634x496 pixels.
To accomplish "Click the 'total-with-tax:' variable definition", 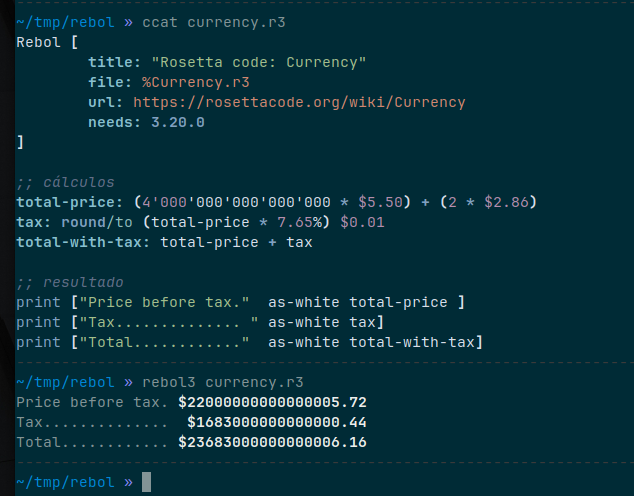I will pyautogui.click(x=84, y=242).
